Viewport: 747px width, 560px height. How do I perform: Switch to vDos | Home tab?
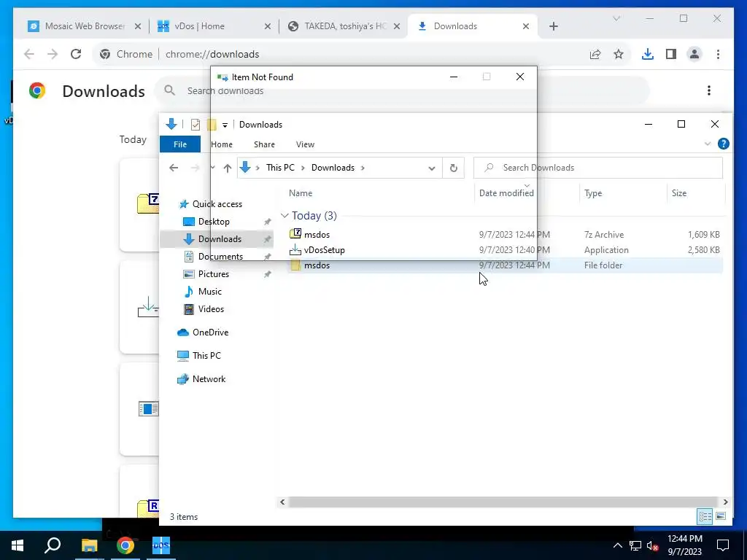[x=214, y=26]
